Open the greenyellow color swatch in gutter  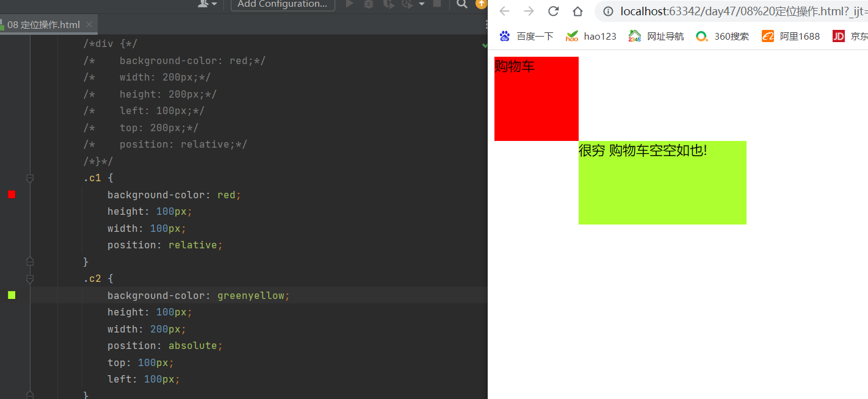[12, 295]
